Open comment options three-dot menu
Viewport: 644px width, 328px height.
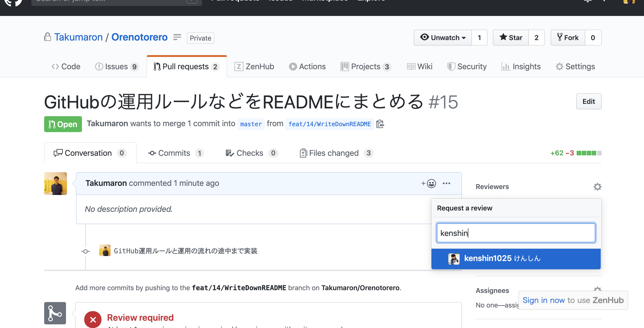point(446,183)
